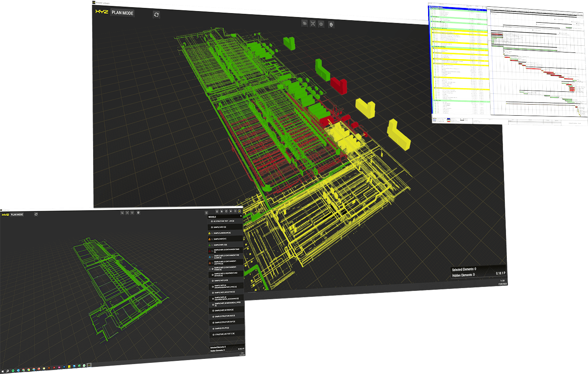Click the home icon above the Models panel
The image size is (588, 374).
pos(217,211)
